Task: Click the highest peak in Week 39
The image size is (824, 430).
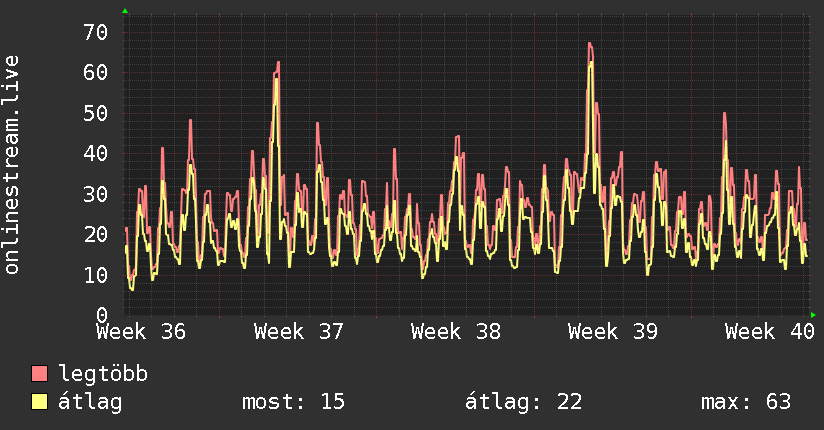Action: [x=590, y=44]
